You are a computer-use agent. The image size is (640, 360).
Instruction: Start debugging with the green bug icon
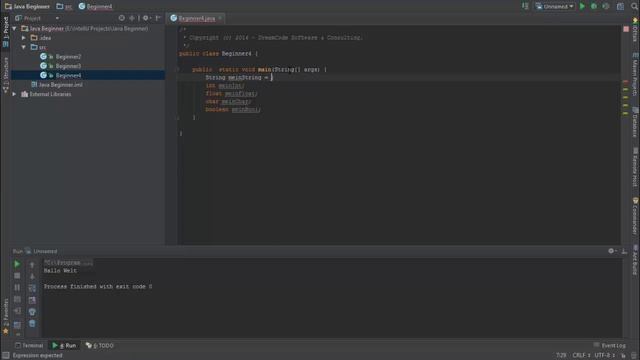(x=594, y=6)
